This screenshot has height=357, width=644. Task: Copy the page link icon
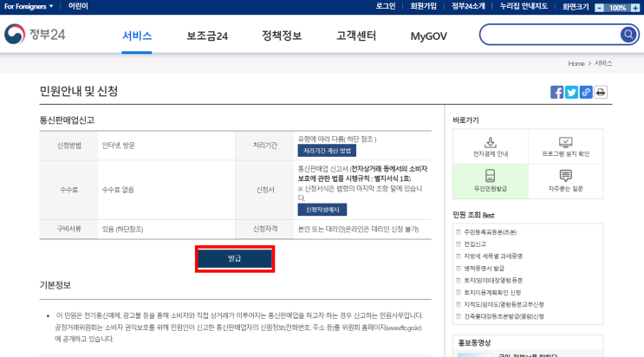tap(586, 92)
